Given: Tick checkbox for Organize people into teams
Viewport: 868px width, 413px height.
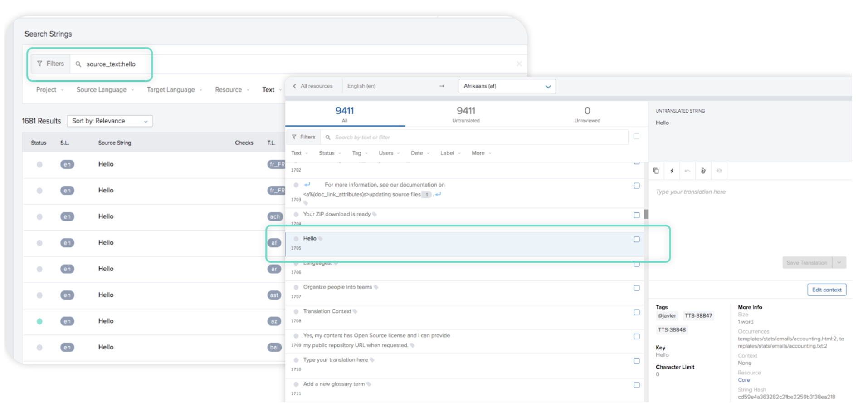Looking at the screenshot, I should click(x=637, y=288).
